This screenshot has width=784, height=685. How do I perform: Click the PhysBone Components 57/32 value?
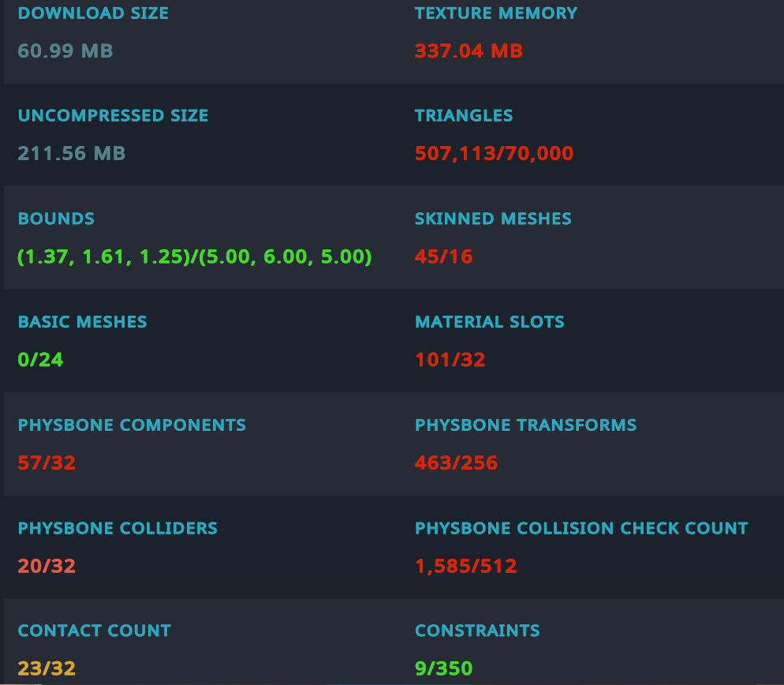pyautogui.click(x=47, y=462)
